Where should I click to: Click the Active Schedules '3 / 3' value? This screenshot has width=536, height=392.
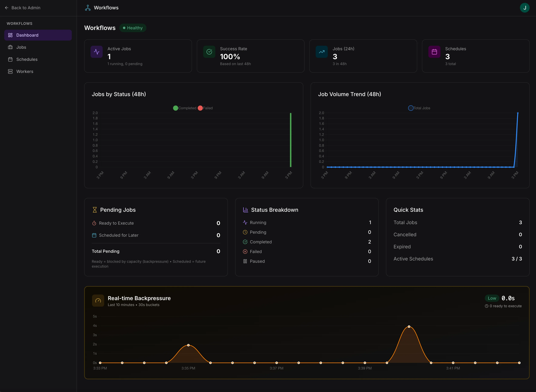517,259
